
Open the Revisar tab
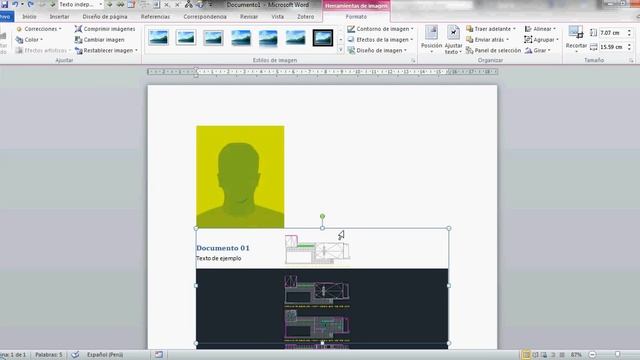pos(249,17)
